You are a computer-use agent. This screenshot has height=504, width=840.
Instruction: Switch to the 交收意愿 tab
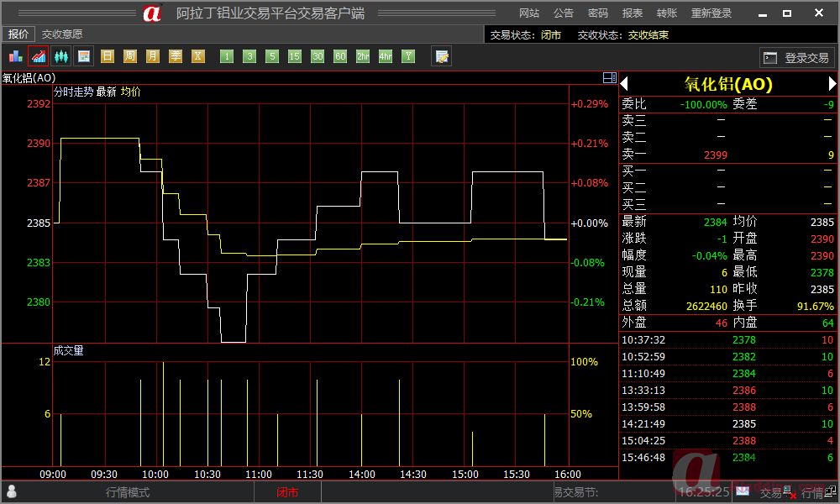[62, 34]
